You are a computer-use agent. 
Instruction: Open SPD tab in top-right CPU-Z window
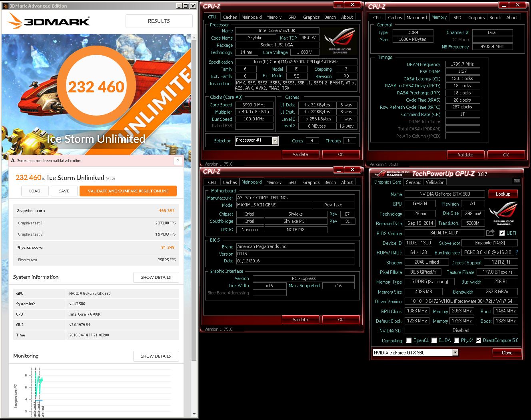click(x=457, y=18)
